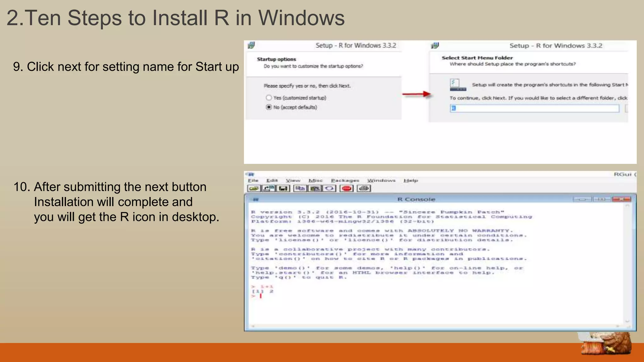644x362 pixels.
Task: Click the Paste toolbar icon
Action: tap(315, 188)
